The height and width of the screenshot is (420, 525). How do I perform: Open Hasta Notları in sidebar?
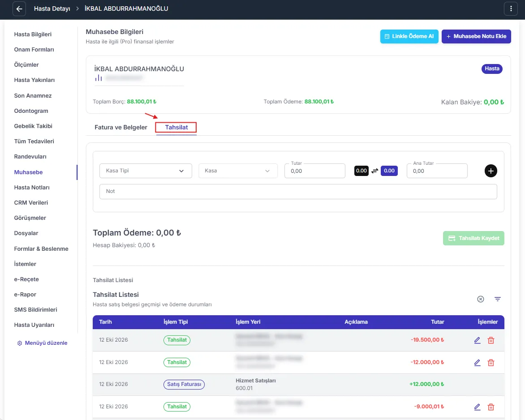pyautogui.click(x=32, y=188)
